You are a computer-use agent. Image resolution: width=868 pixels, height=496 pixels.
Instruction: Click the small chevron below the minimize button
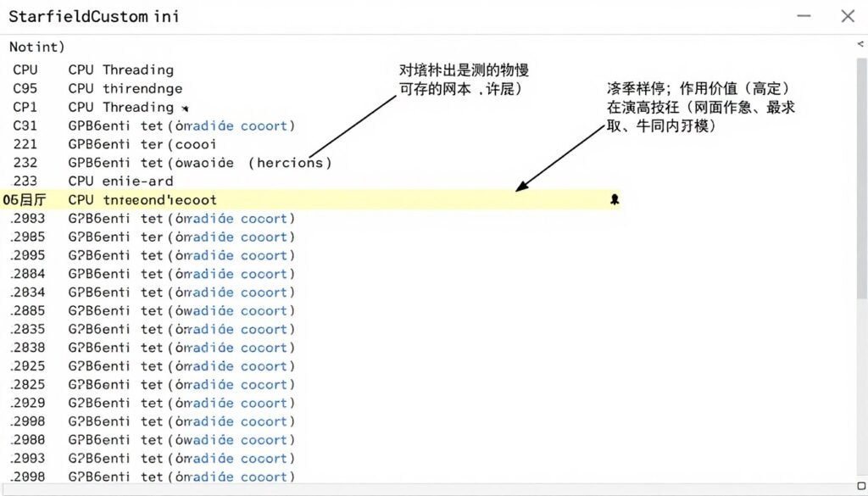click(x=861, y=42)
